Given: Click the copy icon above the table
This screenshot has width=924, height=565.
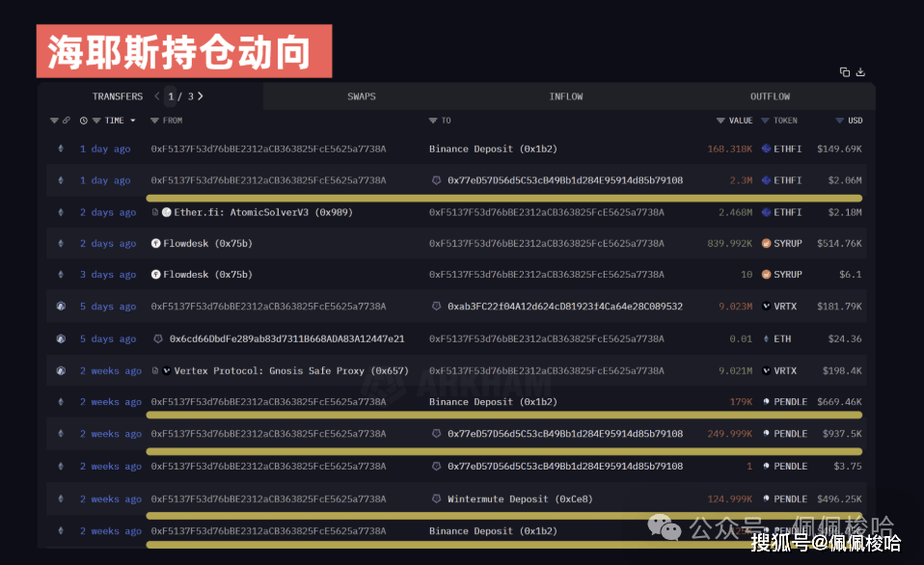Looking at the screenshot, I should point(845,72).
